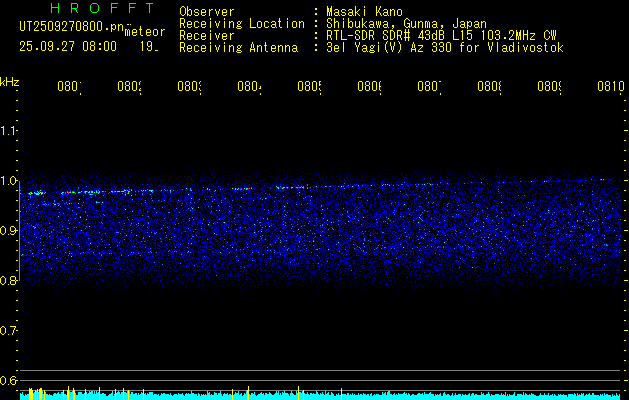
Task: Select antenna text 3el Yagi(V) Az 330
Action: (x=390, y=48)
